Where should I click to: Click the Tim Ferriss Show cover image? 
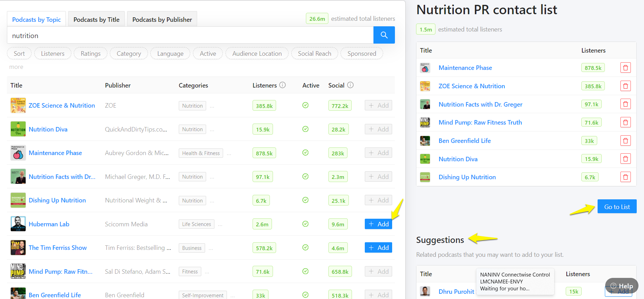[x=18, y=247]
